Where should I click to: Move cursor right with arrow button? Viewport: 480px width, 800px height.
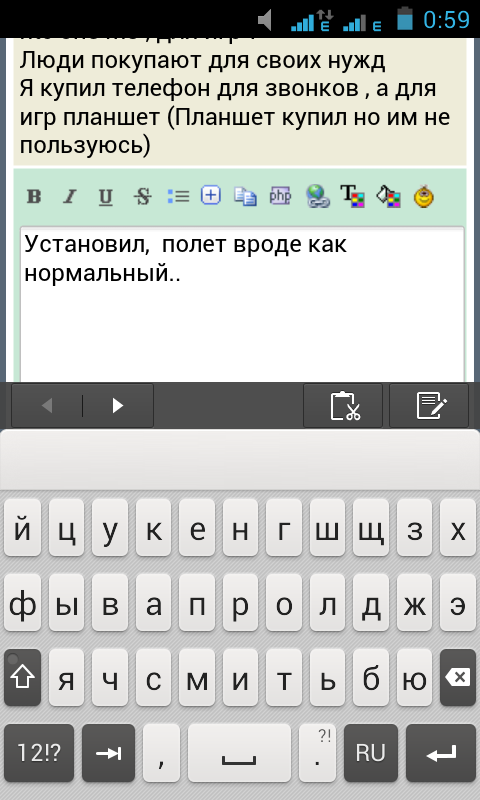tap(118, 406)
